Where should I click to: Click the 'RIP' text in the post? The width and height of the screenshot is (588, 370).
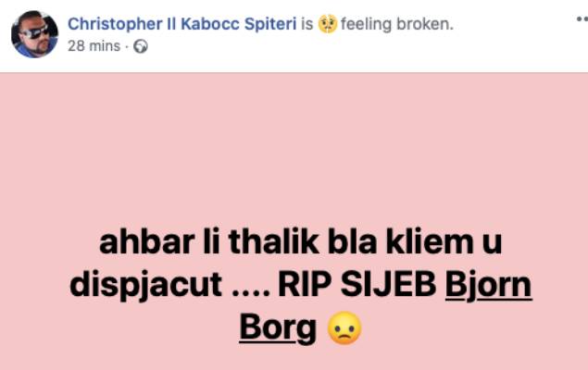pyautogui.click(x=306, y=285)
